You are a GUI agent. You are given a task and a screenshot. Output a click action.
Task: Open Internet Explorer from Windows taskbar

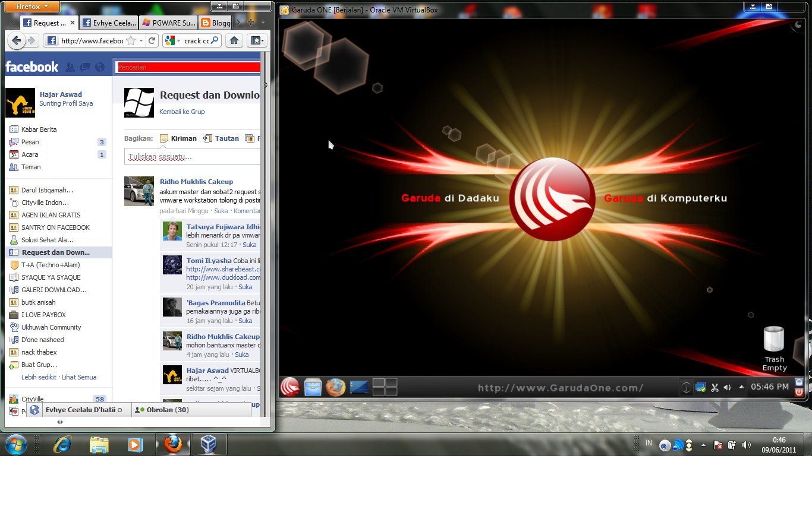point(62,444)
